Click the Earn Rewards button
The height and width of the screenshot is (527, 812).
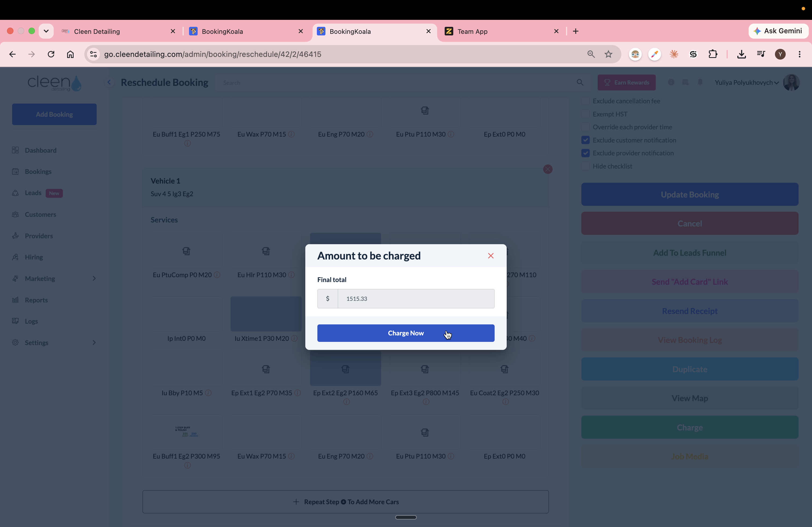click(626, 82)
